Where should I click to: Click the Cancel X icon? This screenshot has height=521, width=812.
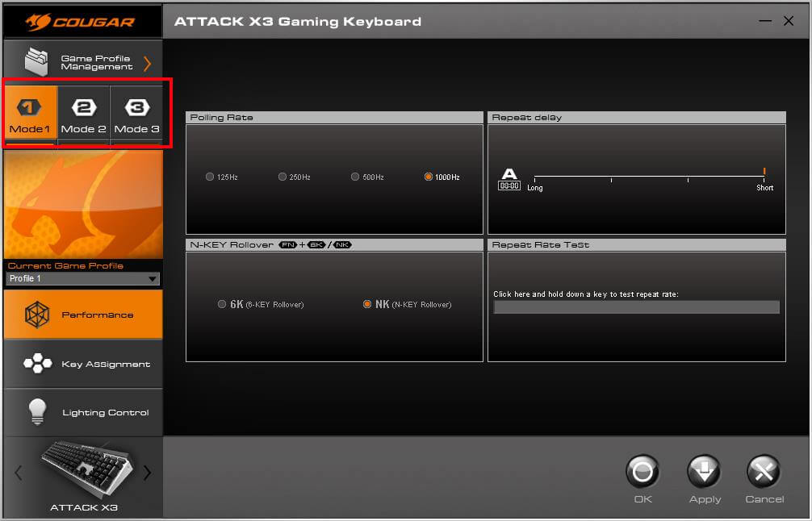(764, 472)
